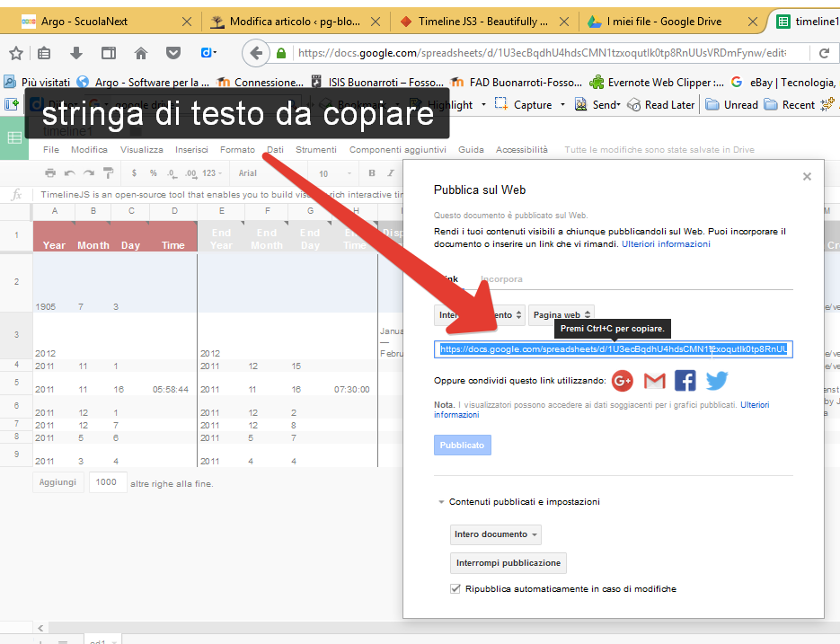The image size is (840, 644).
Task: Format as percent icon
Action: 154,173
